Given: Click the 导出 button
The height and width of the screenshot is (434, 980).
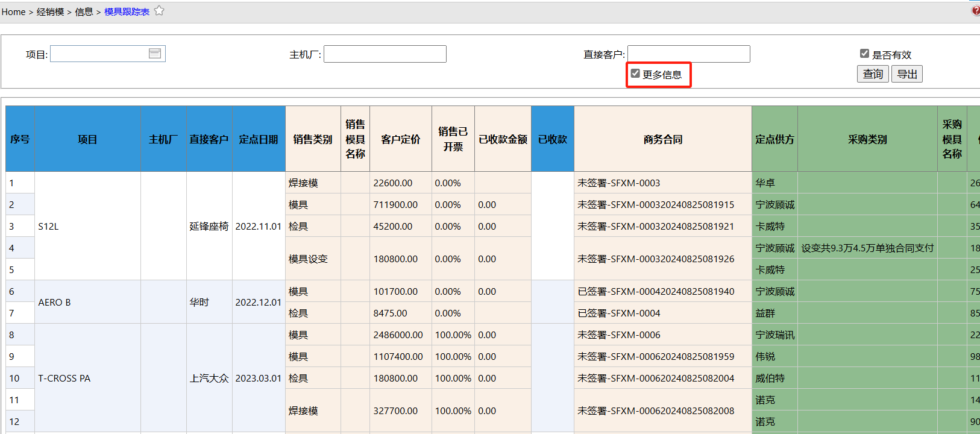Looking at the screenshot, I should pos(907,74).
